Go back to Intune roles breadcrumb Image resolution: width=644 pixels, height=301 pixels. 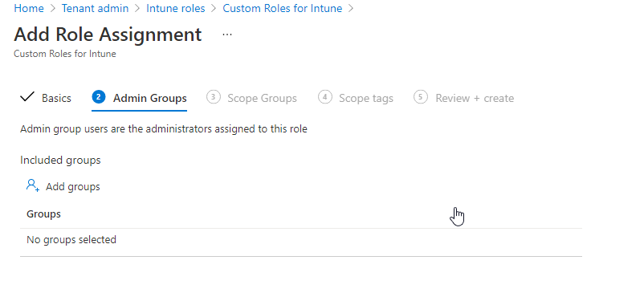tap(175, 8)
